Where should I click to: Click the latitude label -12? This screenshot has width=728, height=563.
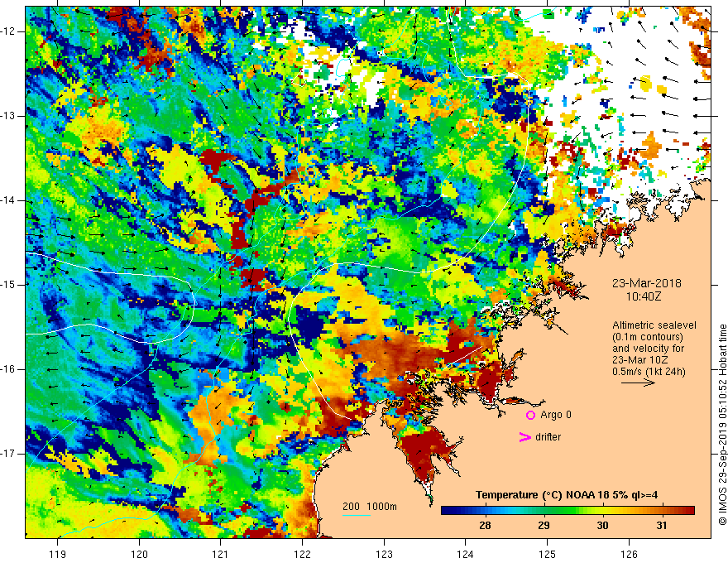coord(8,31)
